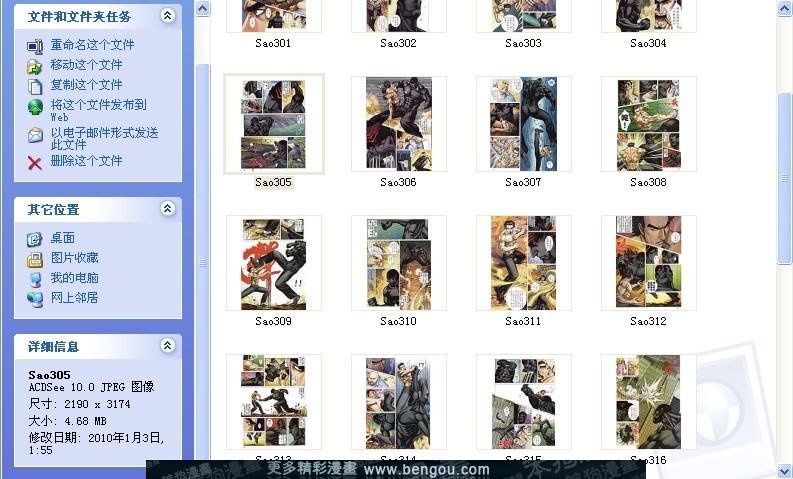Click the Sao302 file name label
This screenshot has height=479, width=793.
point(399,43)
